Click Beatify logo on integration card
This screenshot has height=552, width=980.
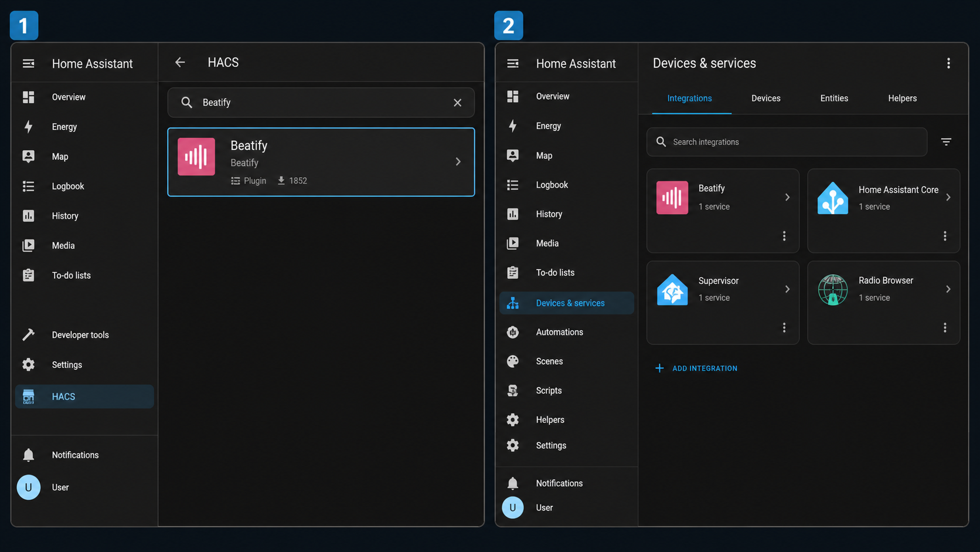[x=672, y=198]
